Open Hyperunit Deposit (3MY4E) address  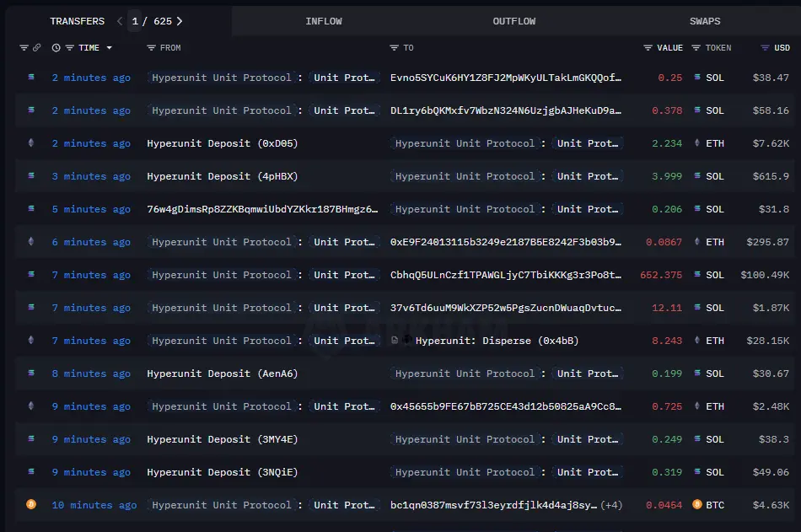click(223, 439)
